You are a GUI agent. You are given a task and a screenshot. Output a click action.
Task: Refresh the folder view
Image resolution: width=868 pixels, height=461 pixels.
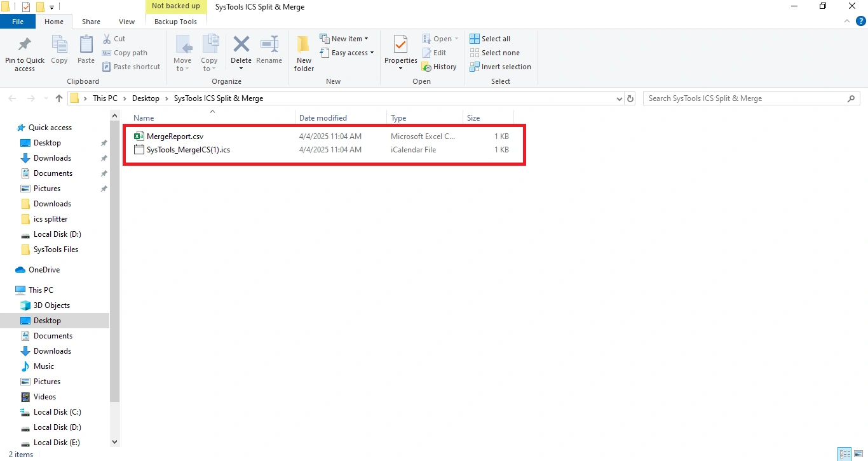pos(630,99)
